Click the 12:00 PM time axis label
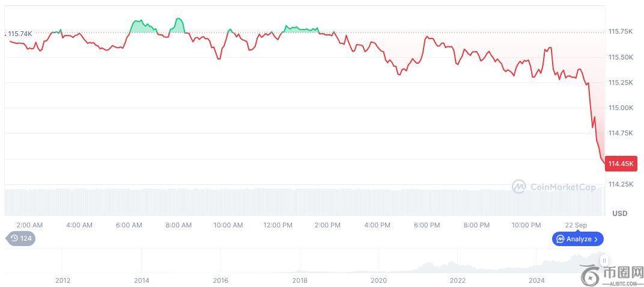Image resolution: width=644 pixels, height=287 pixels. click(278, 225)
